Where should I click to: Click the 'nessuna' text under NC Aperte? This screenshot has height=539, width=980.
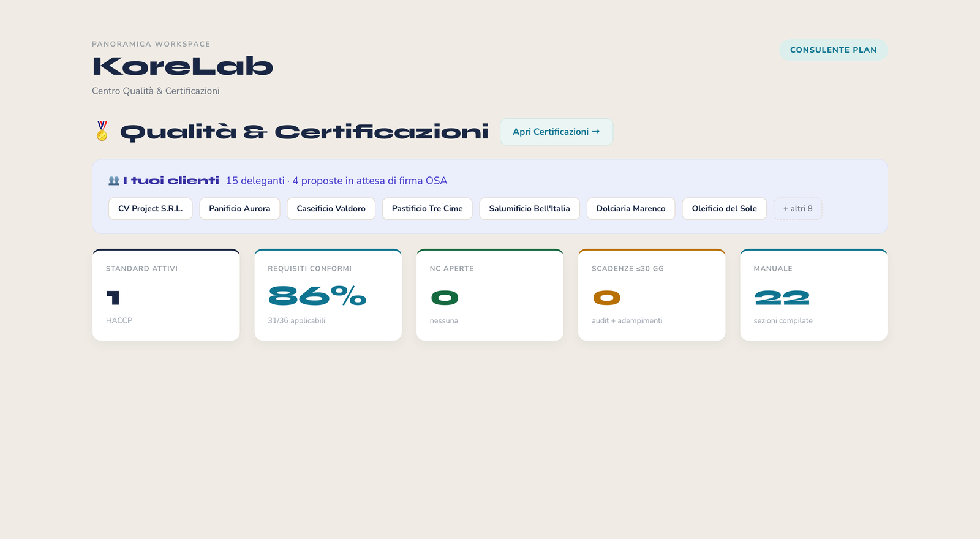(444, 321)
